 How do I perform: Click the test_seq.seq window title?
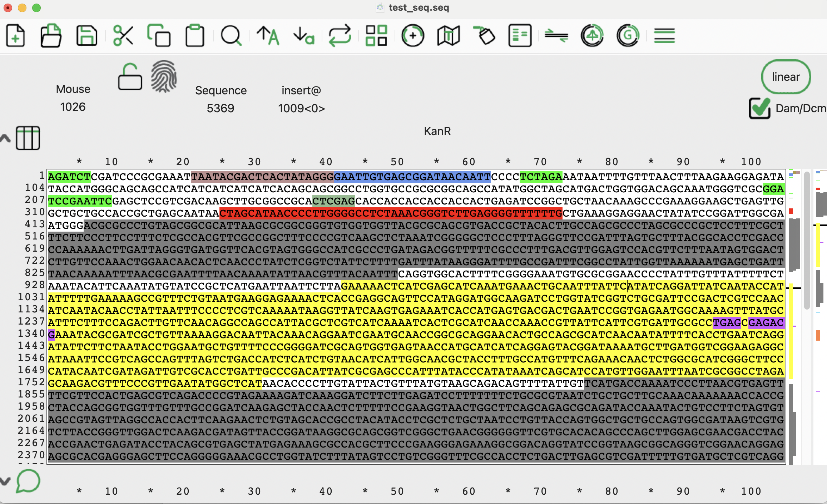(x=419, y=8)
